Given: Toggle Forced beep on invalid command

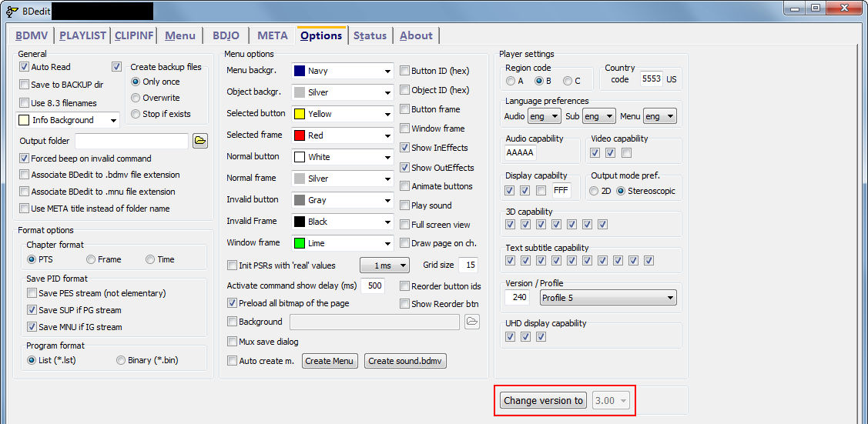Looking at the screenshot, I should pos(24,158).
